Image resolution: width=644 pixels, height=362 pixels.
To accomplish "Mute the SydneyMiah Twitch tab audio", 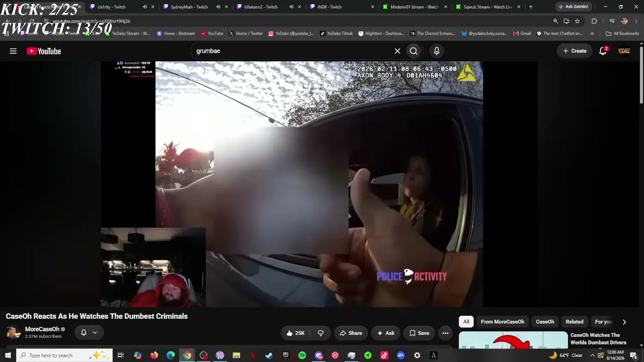I will [218, 7].
